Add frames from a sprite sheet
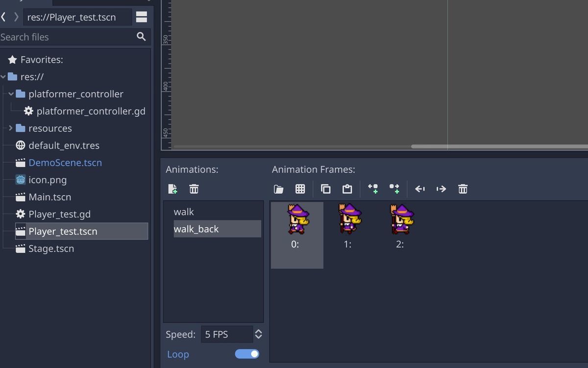 click(300, 189)
